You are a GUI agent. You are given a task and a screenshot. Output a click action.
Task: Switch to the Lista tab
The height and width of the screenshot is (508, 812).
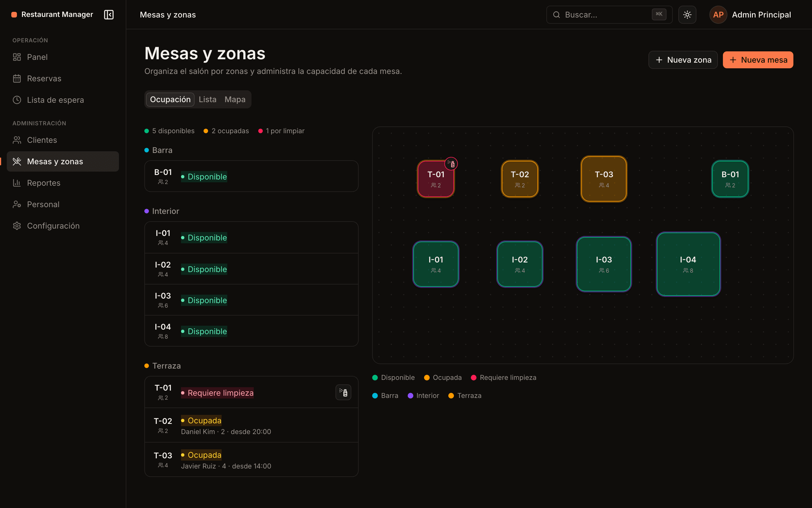[x=207, y=99]
